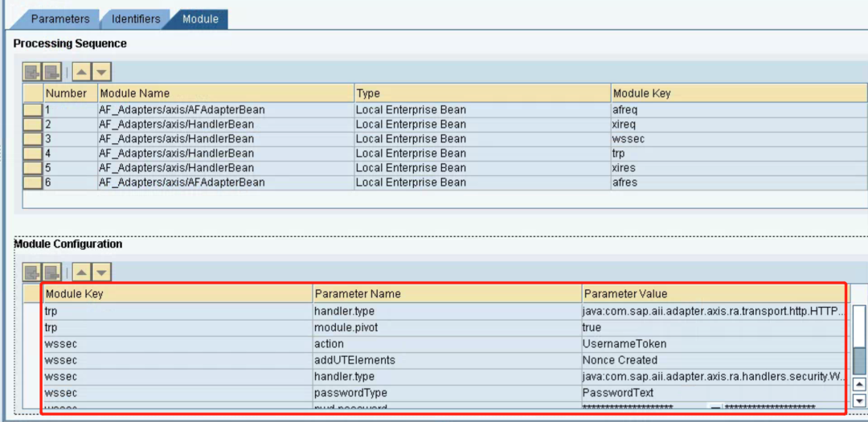Click the addUTElements parameter name
Screen dimensions: 868x422
[x=447, y=360]
